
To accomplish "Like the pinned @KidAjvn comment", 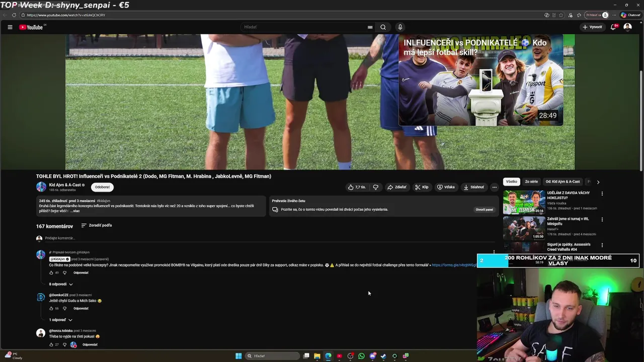I will pos(51,273).
